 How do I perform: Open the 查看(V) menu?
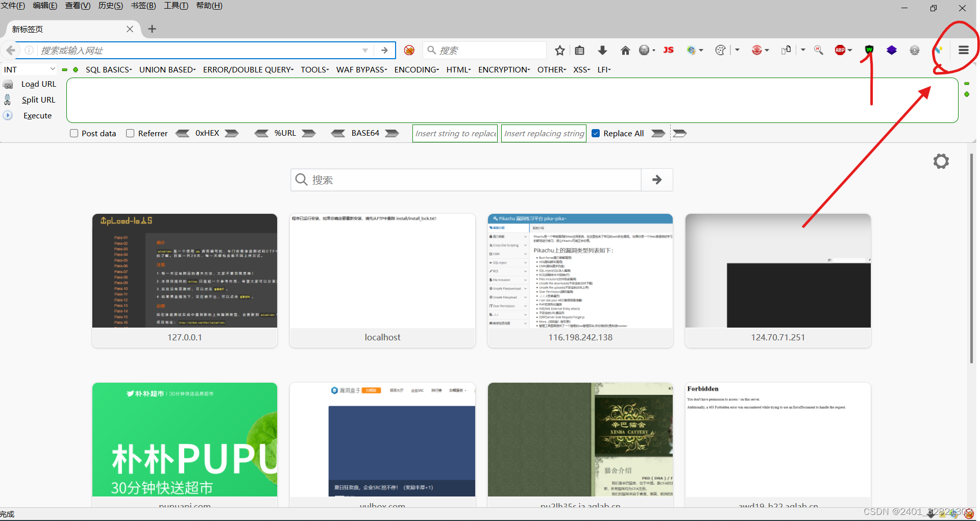[x=78, y=6]
